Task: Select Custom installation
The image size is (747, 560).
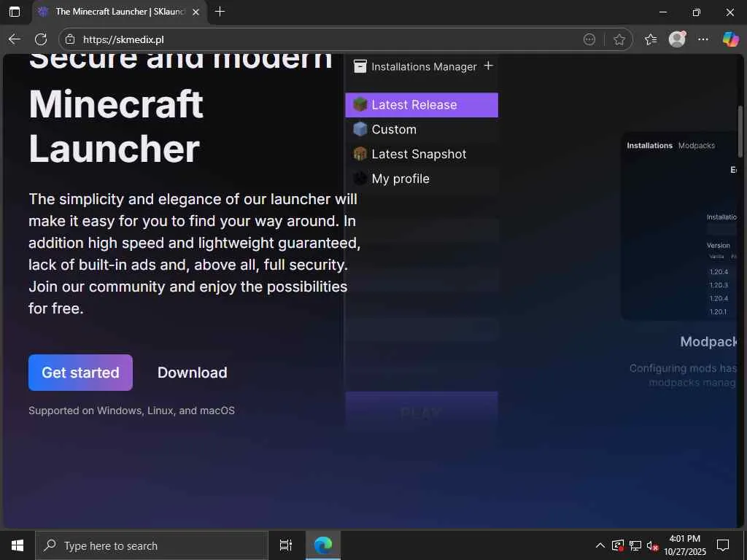Action: click(422, 130)
